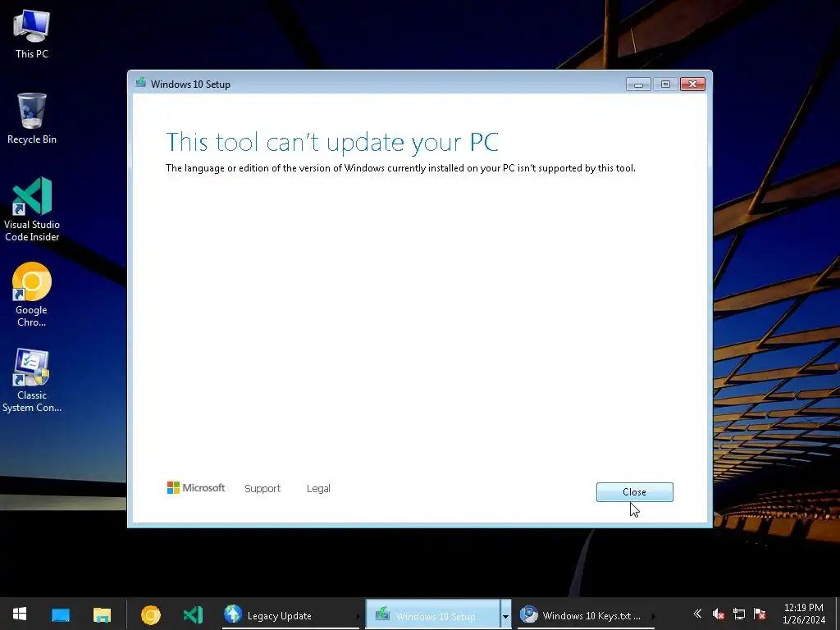Select the This PC desktop icon
840x630 pixels.
tap(32, 34)
